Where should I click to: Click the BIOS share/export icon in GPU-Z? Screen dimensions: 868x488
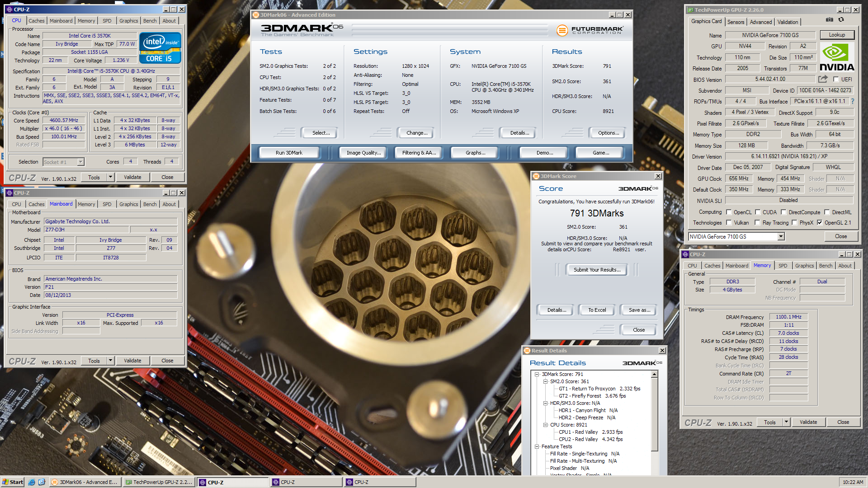pyautogui.click(x=823, y=79)
